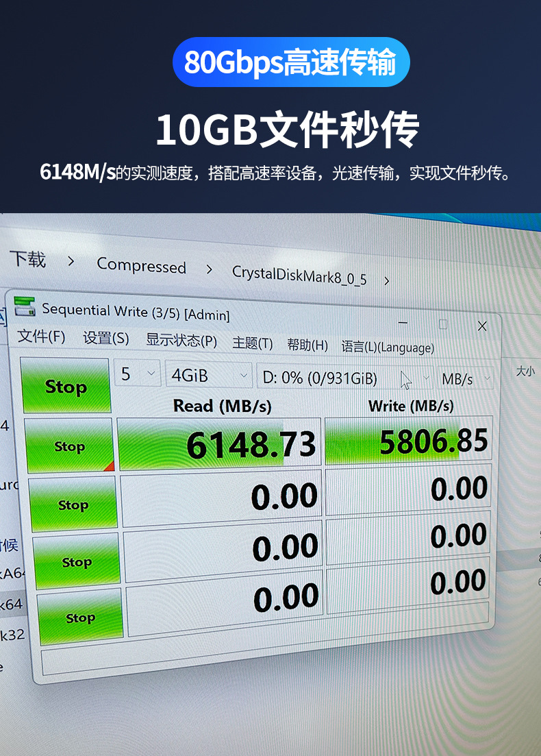
Task: Click the Stop button beside 6148.73 result
Action: click(x=69, y=446)
